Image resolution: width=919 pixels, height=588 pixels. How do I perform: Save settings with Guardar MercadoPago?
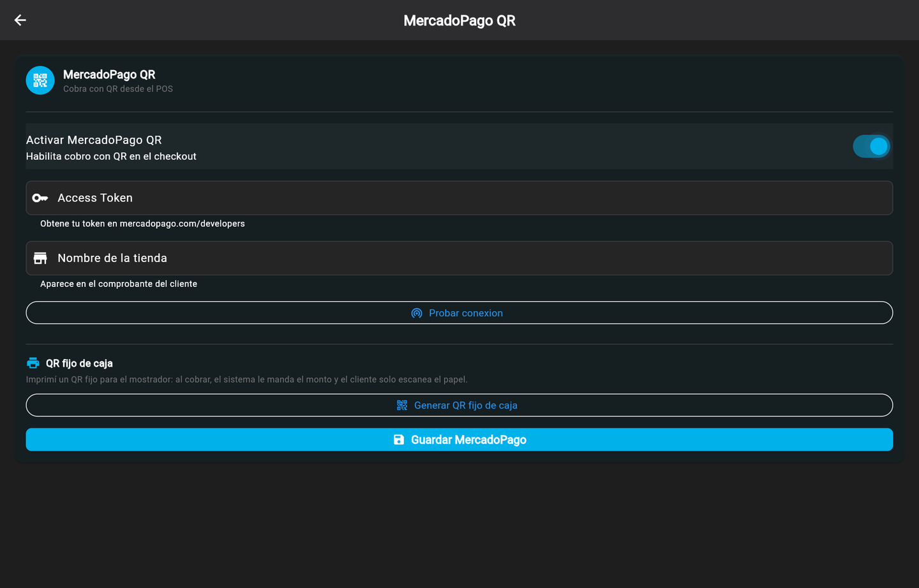[x=459, y=439]
